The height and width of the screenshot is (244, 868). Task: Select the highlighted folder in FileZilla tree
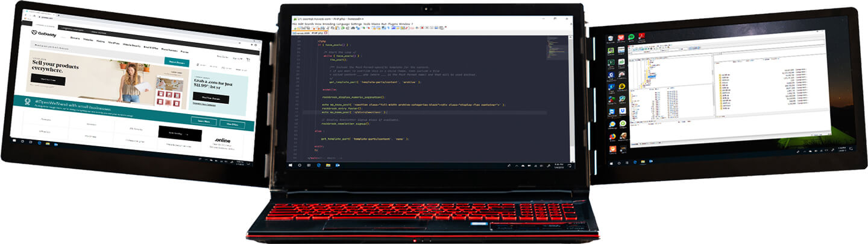coord(652,77)
